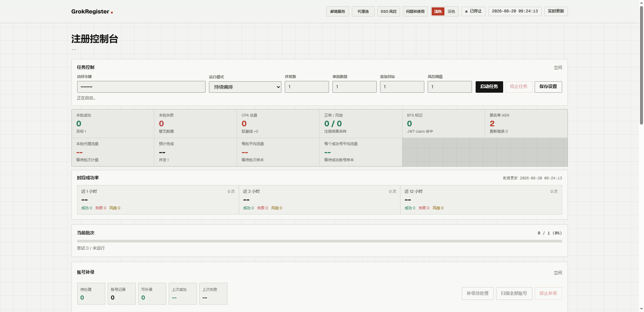This screenshot has width=644, height=312.
Task: Click the CPA 总量 stat card
Action: pyautogui.click(x=278, y=123)
